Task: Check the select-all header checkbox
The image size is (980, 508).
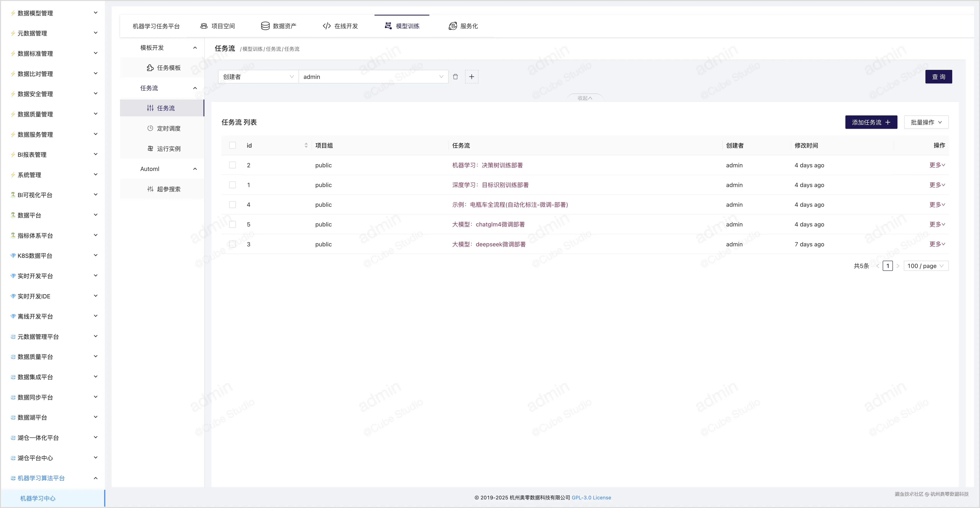Action: (x=232, y=145)
